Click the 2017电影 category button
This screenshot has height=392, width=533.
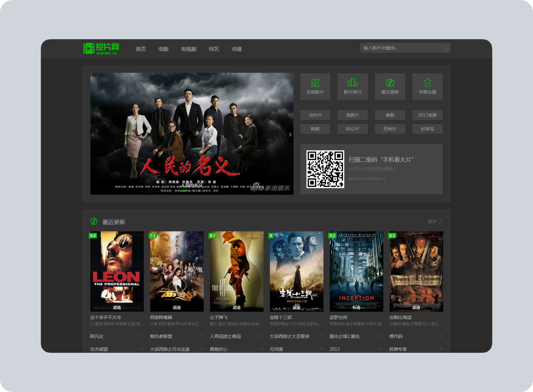pos(427,115)
